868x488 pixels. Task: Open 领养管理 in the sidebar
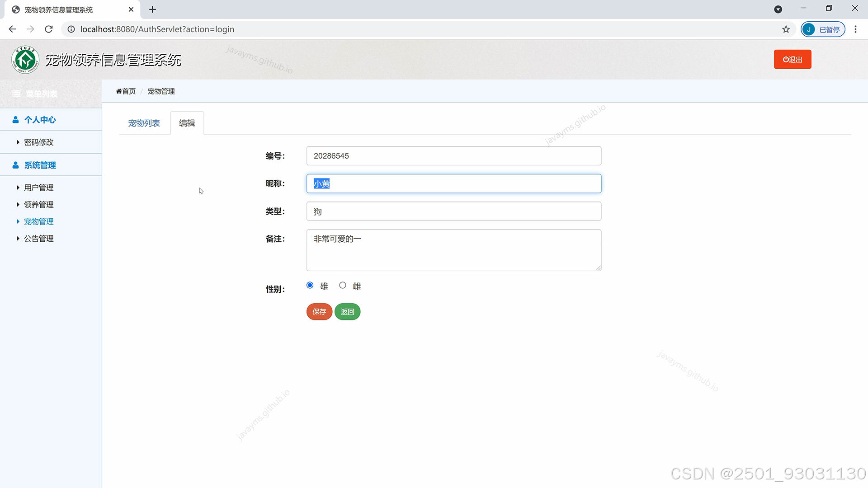(x=39, y=205)
